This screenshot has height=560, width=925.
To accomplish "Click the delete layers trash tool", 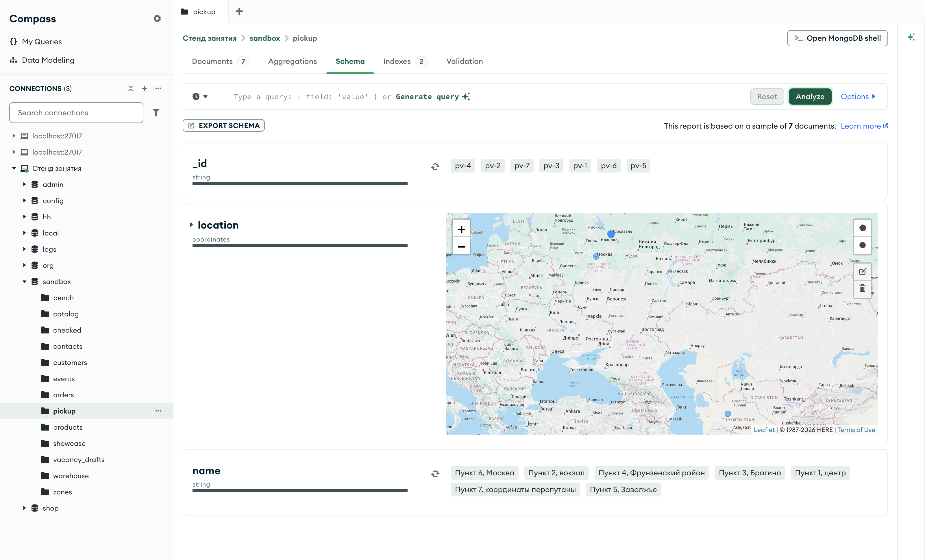I will 862,288.
